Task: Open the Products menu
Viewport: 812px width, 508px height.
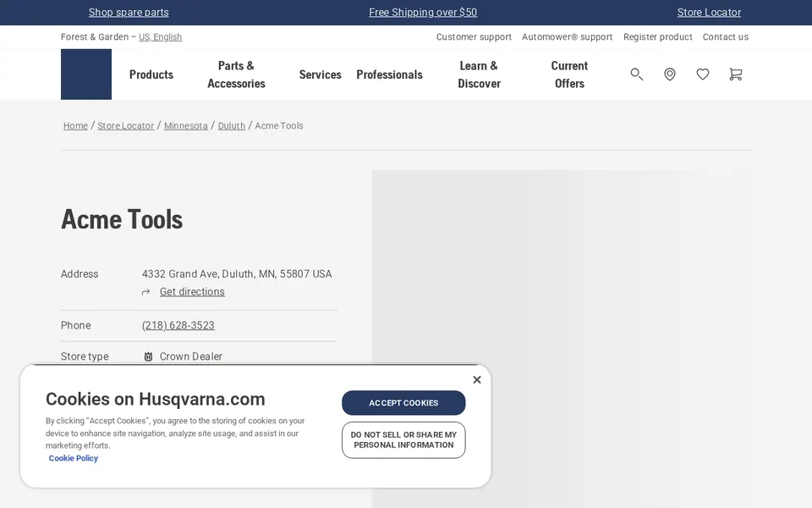Action: point(151,75)
